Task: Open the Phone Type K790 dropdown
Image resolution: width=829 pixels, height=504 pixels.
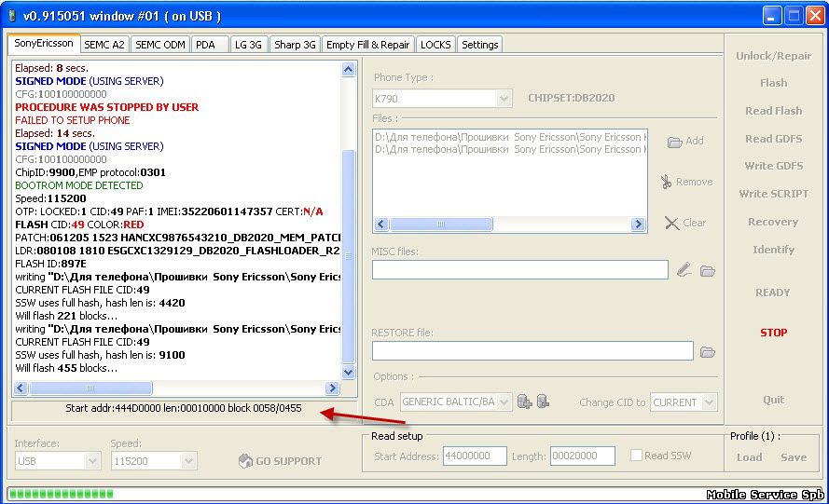Action: [504, 98]
